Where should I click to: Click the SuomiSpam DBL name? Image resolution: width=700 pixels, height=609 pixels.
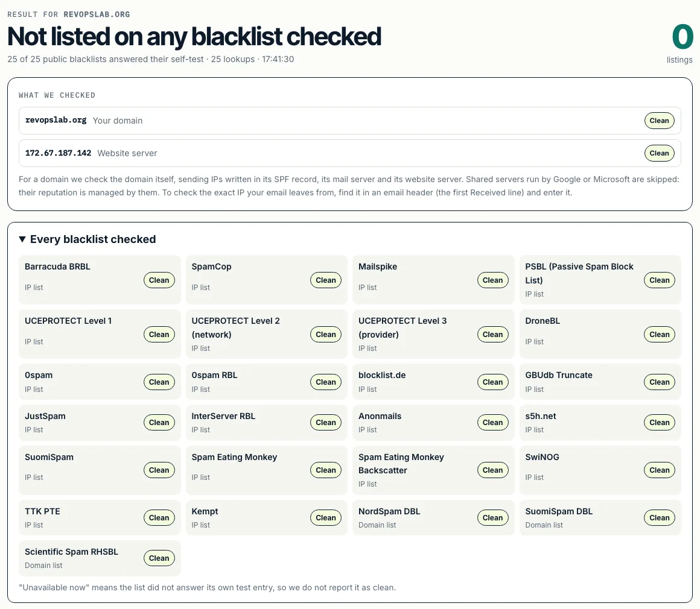(559, 511)
